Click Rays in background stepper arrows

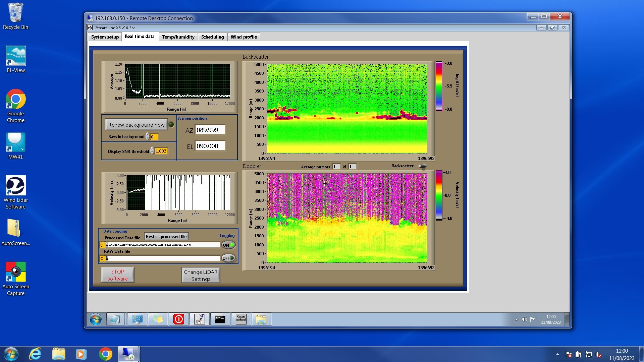point(147,137)
